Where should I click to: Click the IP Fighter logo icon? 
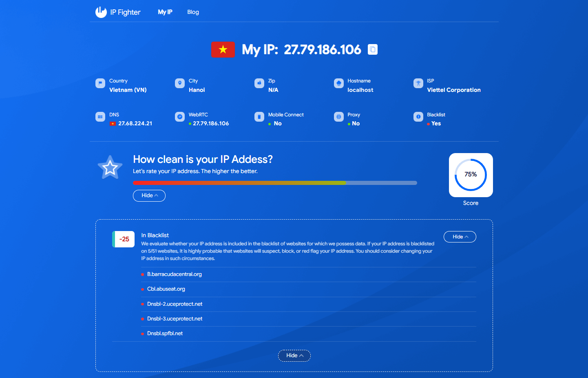click(x=101, y=12)
